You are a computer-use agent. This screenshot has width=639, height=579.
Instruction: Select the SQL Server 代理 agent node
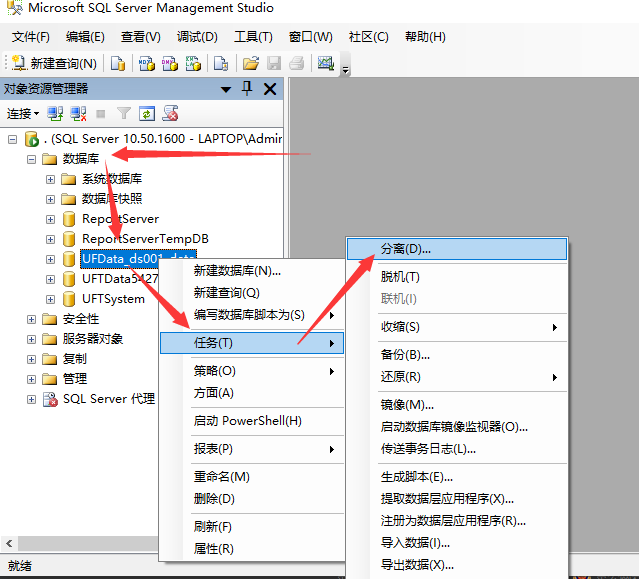(x=109, y=398)
